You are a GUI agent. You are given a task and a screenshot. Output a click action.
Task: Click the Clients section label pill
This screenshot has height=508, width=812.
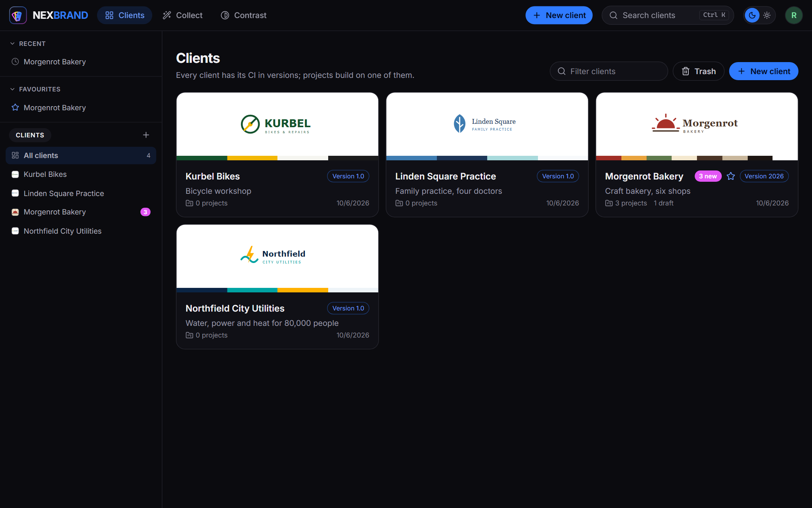click(30, 135)
